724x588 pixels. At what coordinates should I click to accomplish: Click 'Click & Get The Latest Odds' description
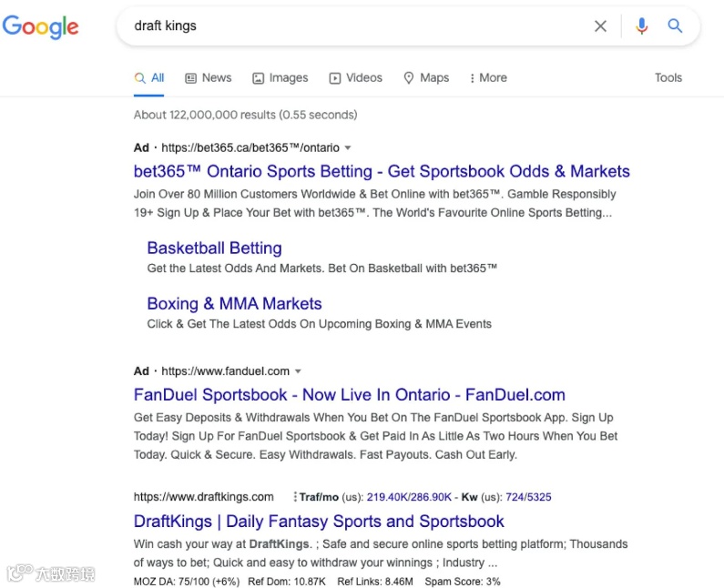tap(320, 324)
